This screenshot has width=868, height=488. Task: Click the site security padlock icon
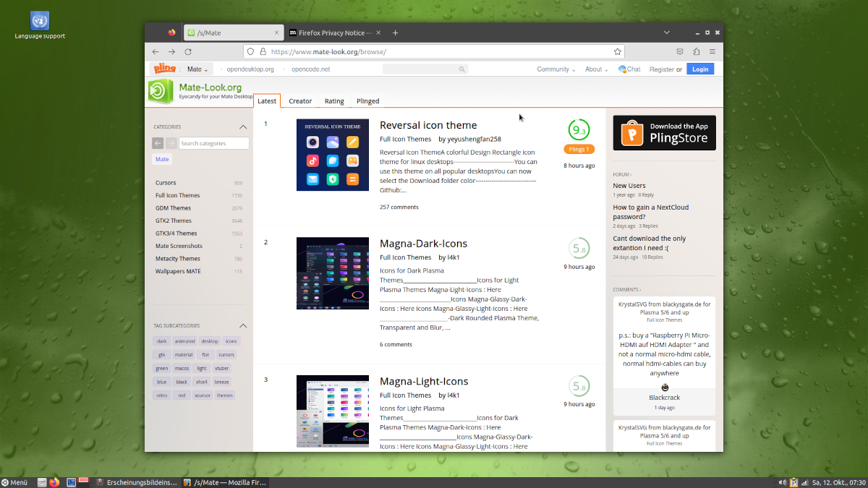(263, 52)
